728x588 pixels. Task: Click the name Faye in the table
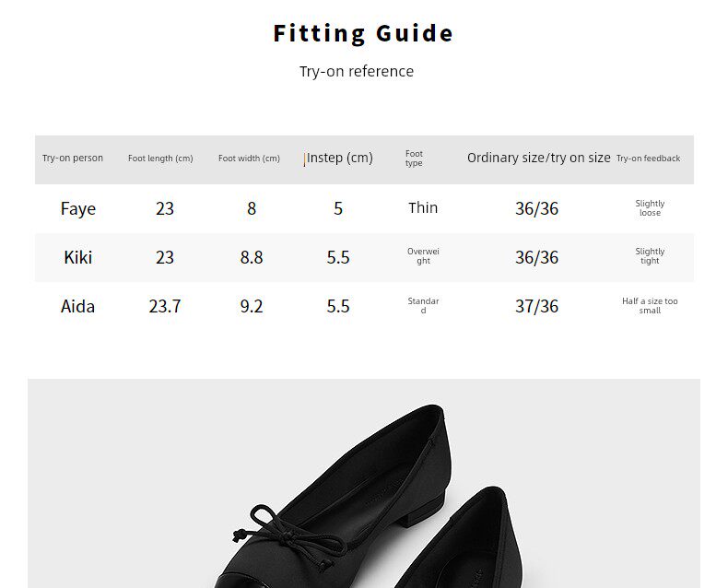(x=78, y=208)
